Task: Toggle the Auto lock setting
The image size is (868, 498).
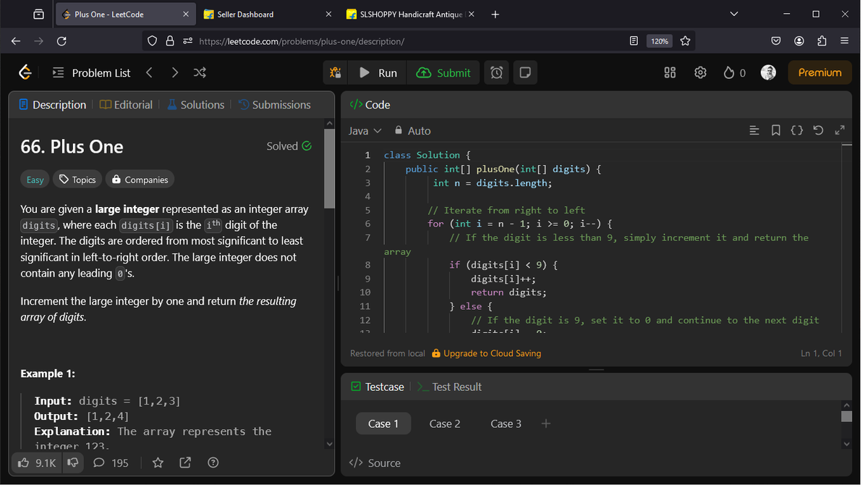Action: pos(412,130)
